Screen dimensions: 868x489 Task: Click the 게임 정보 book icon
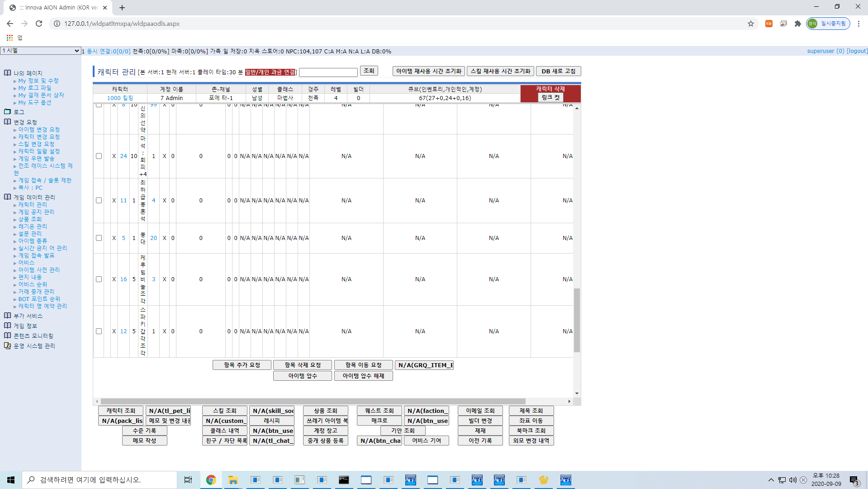tap(7, 326)
